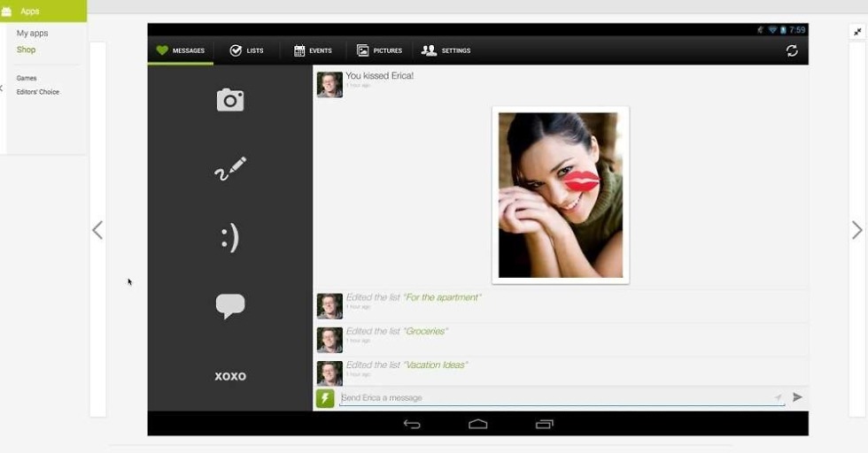Screen dimensions: 868x453
Task: Click avatar beside "Groceries" entry
Action: [329, 340]
